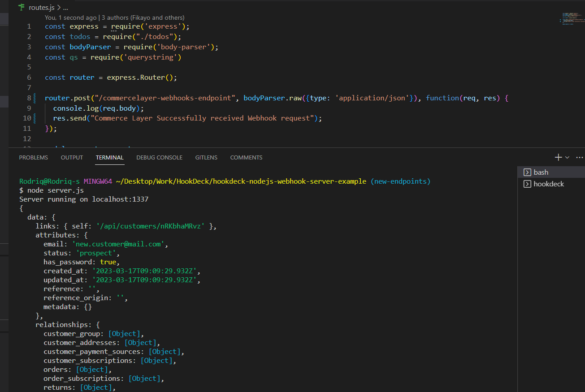Switch to the GITLENS tab

206,157
